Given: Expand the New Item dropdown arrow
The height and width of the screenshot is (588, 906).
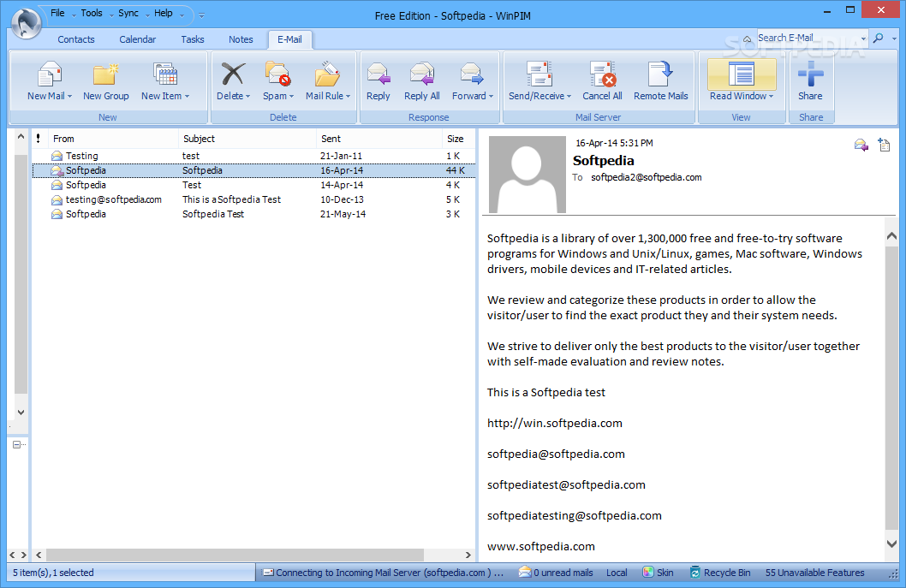Looking at the screenshot, I should (187, 97).
